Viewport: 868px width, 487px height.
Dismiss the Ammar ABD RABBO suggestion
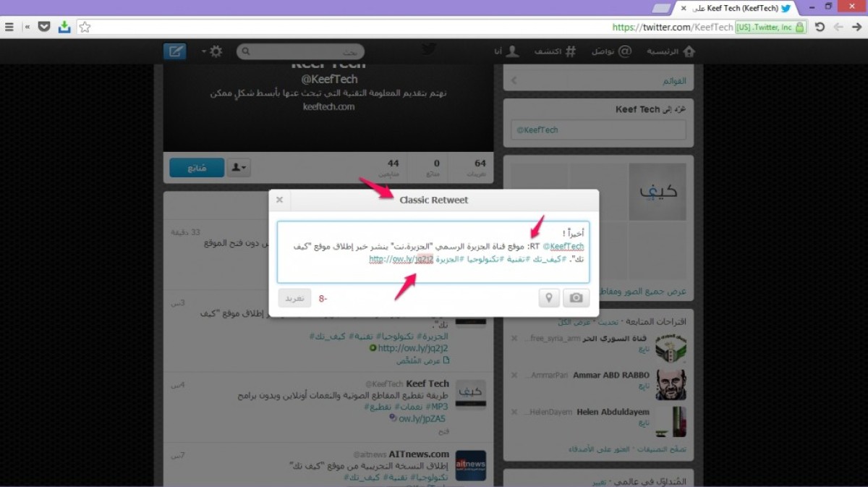(x=514, y=375)
